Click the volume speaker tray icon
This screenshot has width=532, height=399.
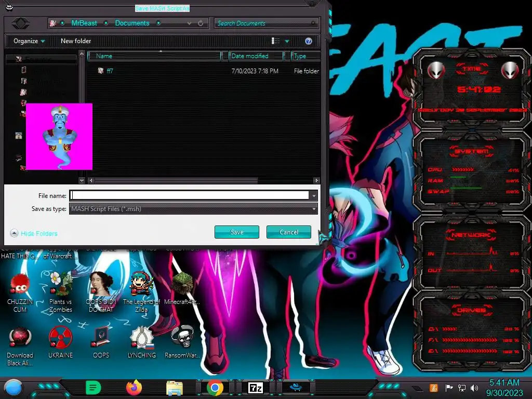pos(474,388)
